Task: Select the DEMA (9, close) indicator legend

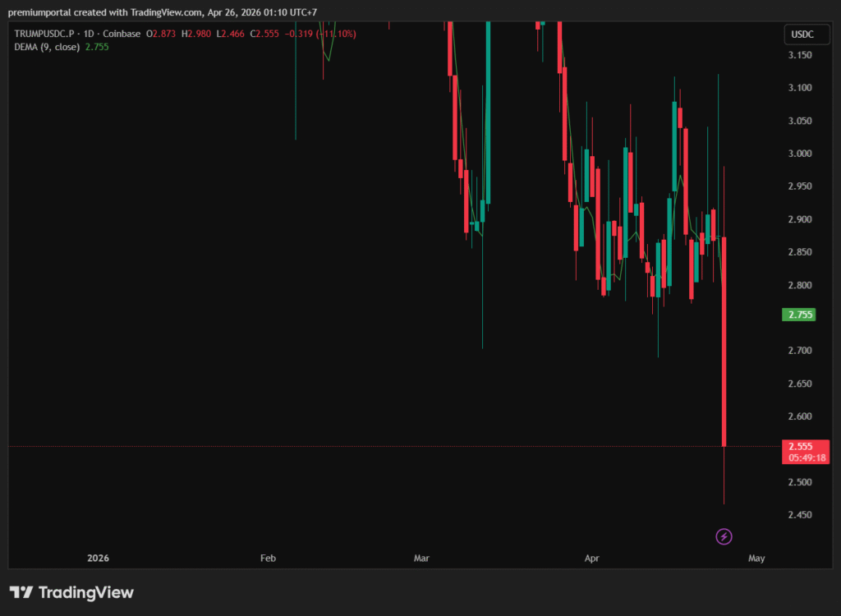Action: point(48,47)
